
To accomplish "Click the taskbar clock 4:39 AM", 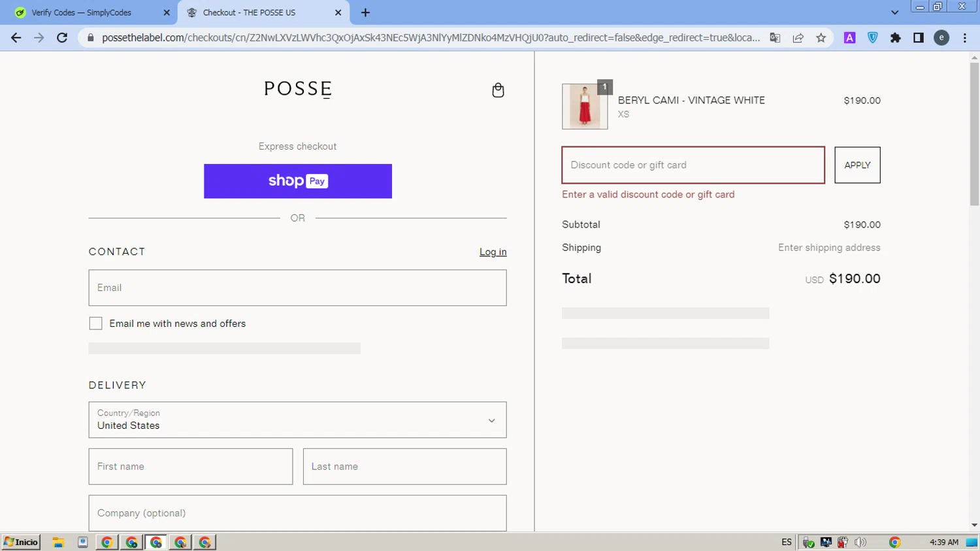I will pyautogui.click(x=943, y=542).
